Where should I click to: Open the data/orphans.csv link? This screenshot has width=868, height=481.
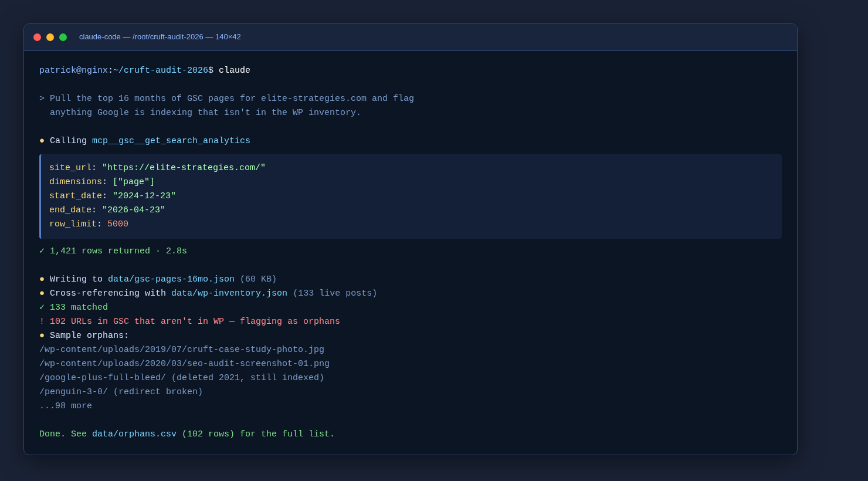(134, 433)
